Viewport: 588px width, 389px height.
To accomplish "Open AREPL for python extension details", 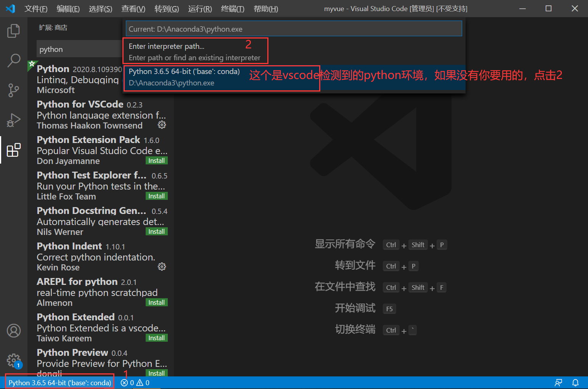I will point(101,292).
